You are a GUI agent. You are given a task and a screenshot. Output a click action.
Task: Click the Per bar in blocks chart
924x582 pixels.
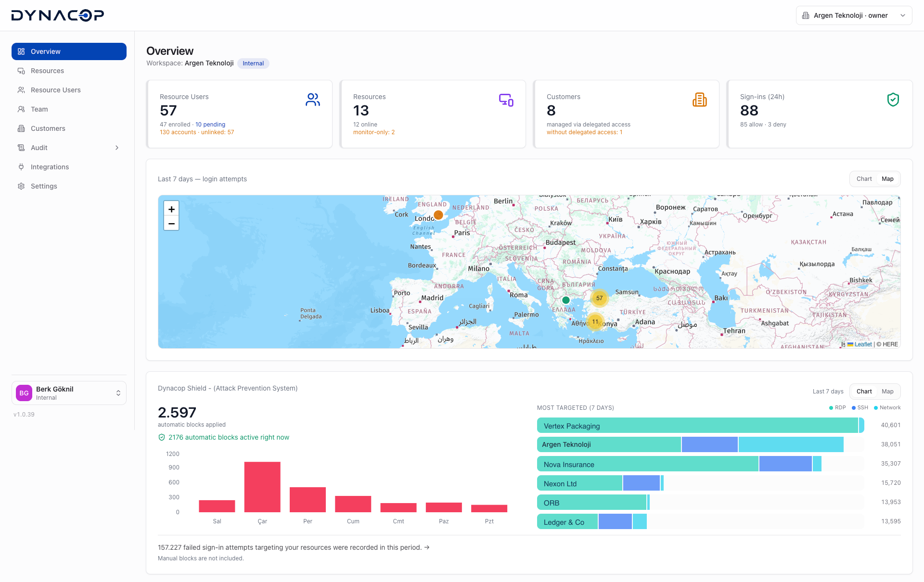[308, 500]
